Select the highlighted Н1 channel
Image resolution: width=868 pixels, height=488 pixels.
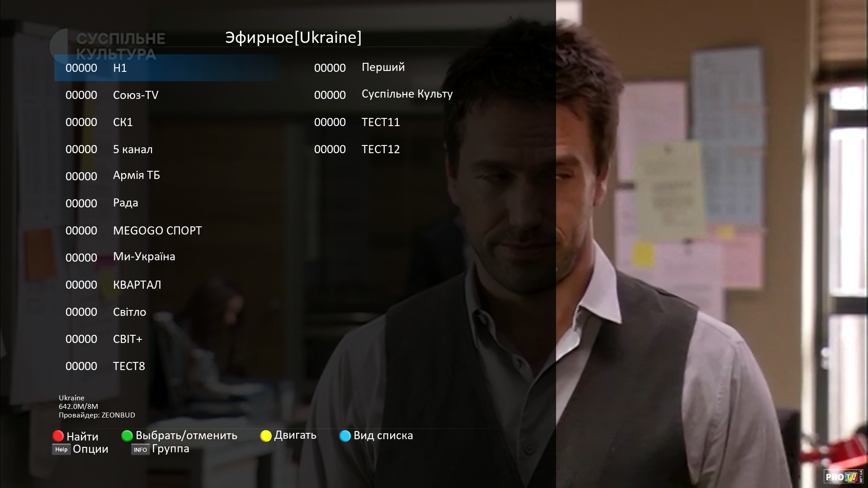(120, 68)
